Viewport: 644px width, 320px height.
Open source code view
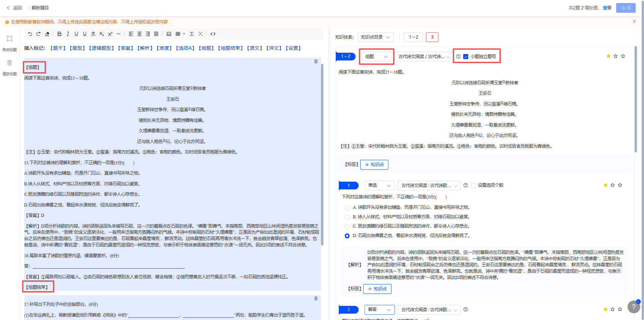pyautogui.click(x=213, y=34)
